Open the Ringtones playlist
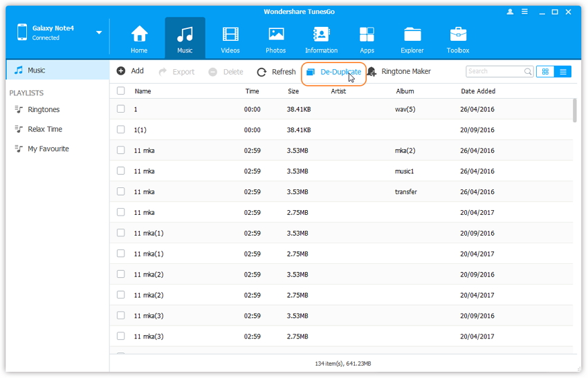The image size is (588, 378). click(x=44, y=110)
